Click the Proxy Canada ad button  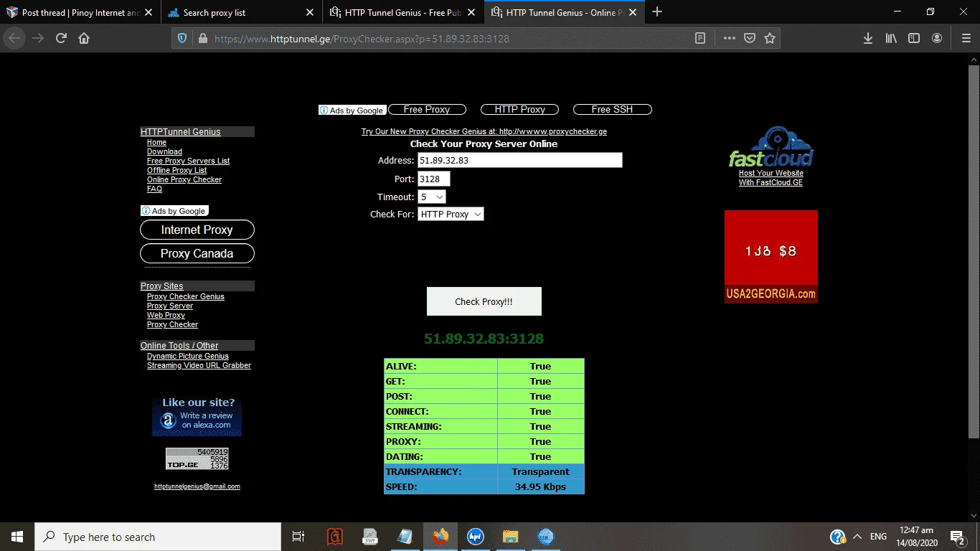click(x=197, y=253)
